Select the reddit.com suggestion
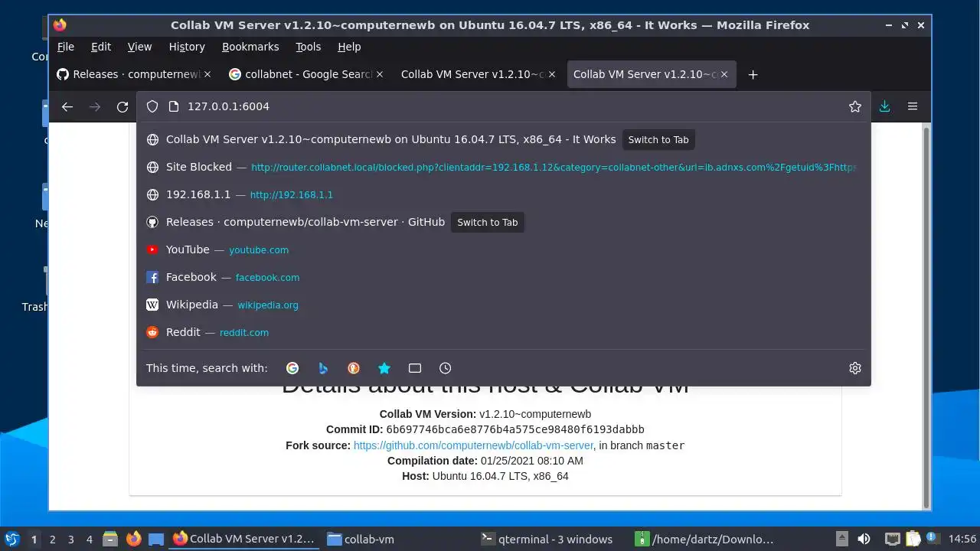Viewport: 980px width, 551px height. coord(504,332)
